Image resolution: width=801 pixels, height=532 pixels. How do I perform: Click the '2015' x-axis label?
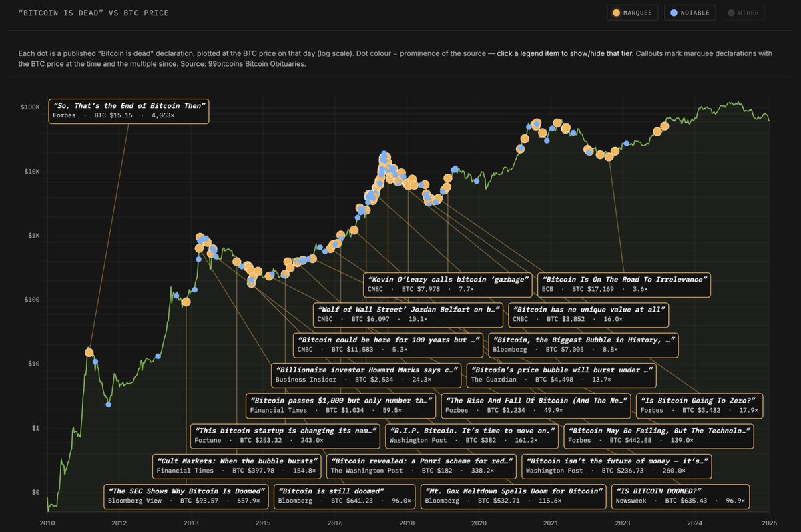[x=263, y=523]
